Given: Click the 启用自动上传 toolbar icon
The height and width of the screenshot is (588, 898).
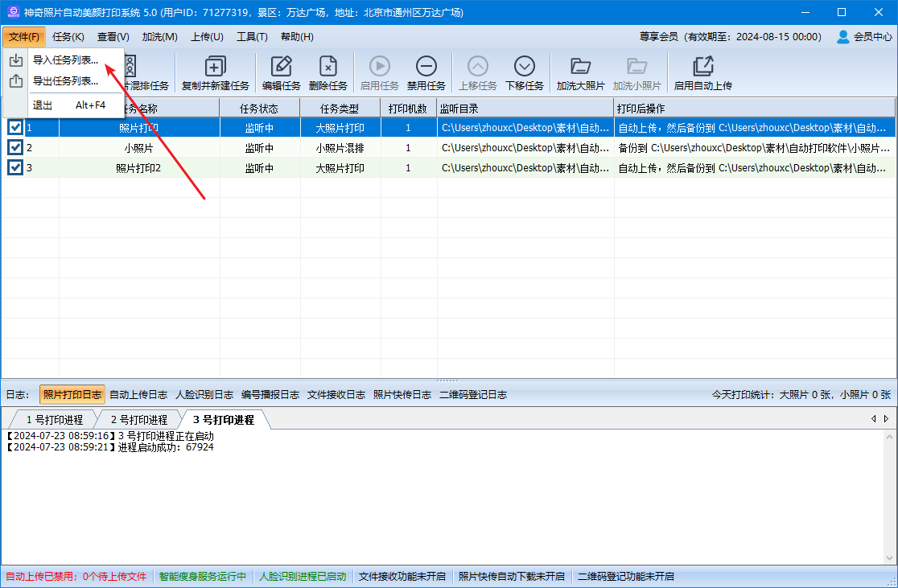Looking at the screenshot, I should coord(702,67).
